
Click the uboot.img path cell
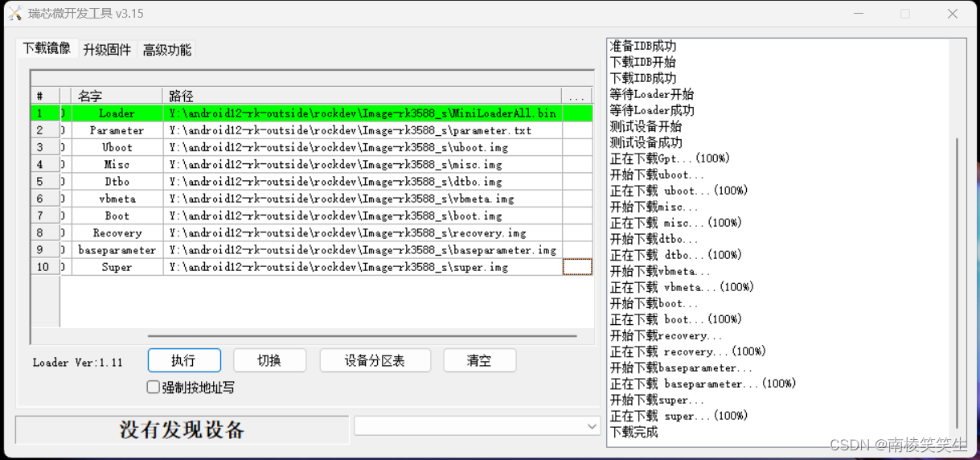click(363, 147)
